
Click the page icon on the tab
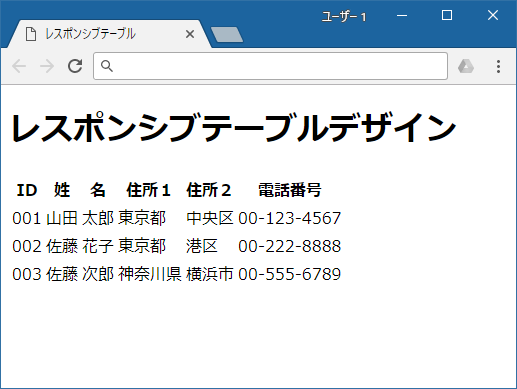point(31,34)
